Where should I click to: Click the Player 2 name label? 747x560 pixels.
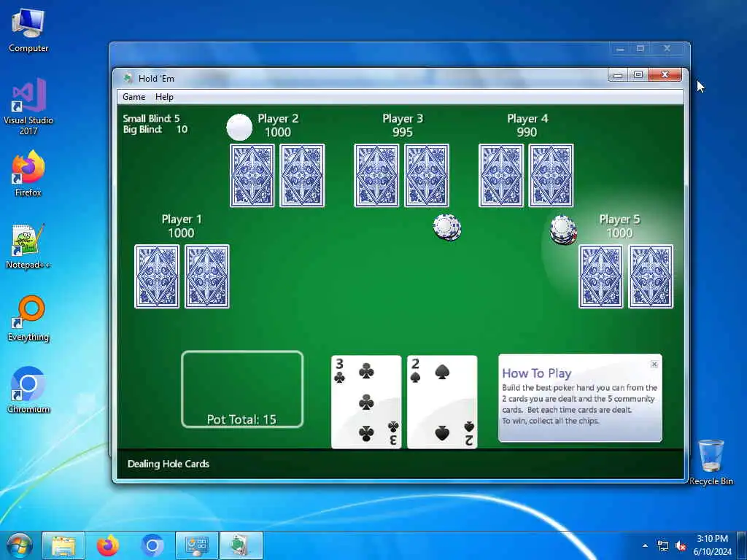point(278,119)
